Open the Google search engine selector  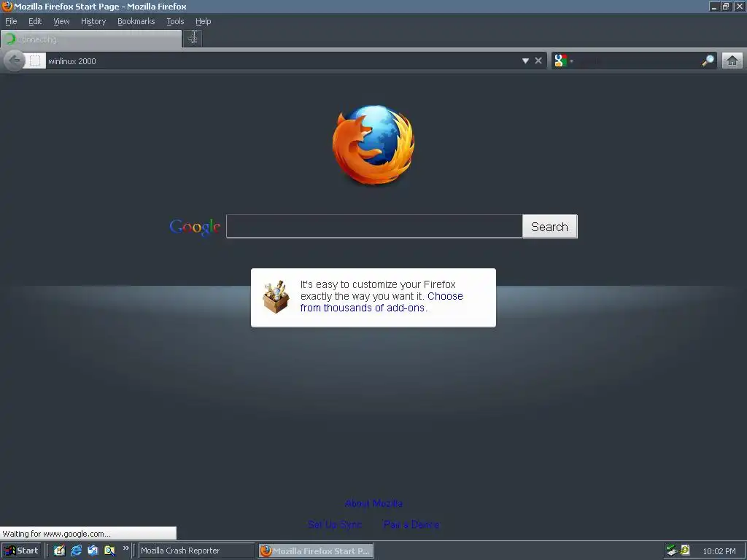[564, 61]
